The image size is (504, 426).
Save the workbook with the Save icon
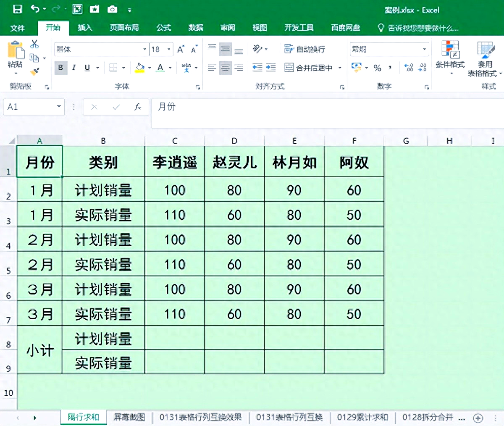(17, 9)
